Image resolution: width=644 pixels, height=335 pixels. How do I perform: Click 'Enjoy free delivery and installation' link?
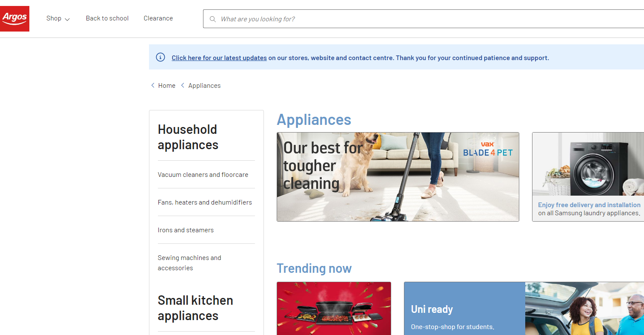point(589,205)
